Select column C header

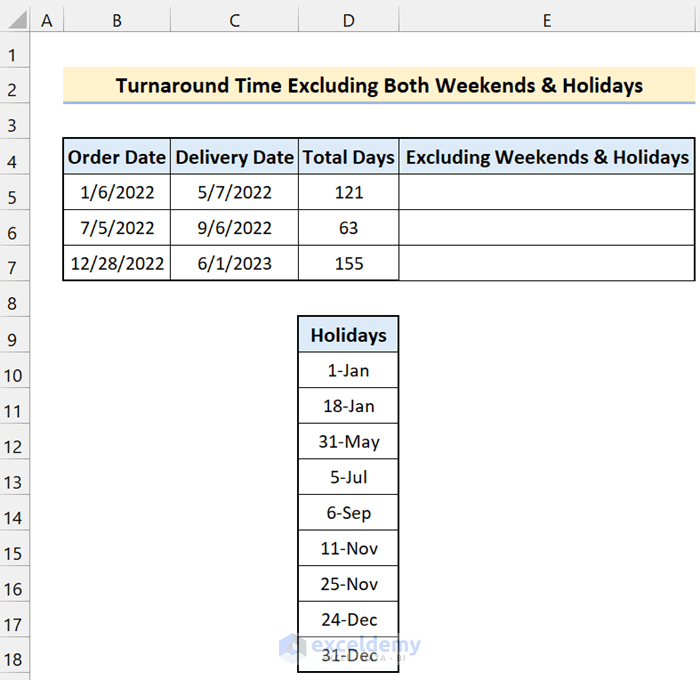(234, 21)
